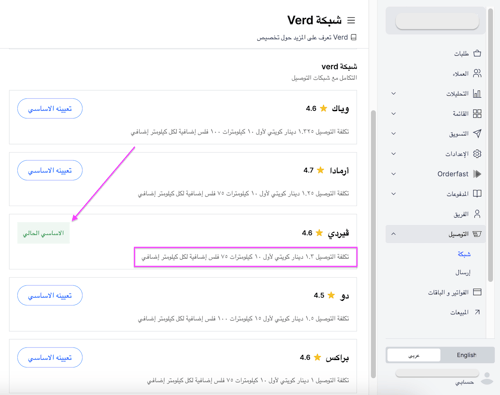Click the القائمة grid menu icon
This screenshot has width=500, height=395.
tap(477, 114)
